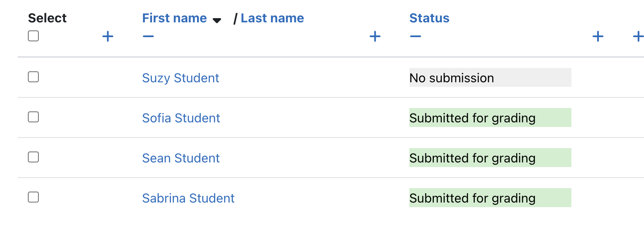Viewport: 644px width, 227px height.
Task: Open Sabrina Student's profile link
Action: point(188,198)
